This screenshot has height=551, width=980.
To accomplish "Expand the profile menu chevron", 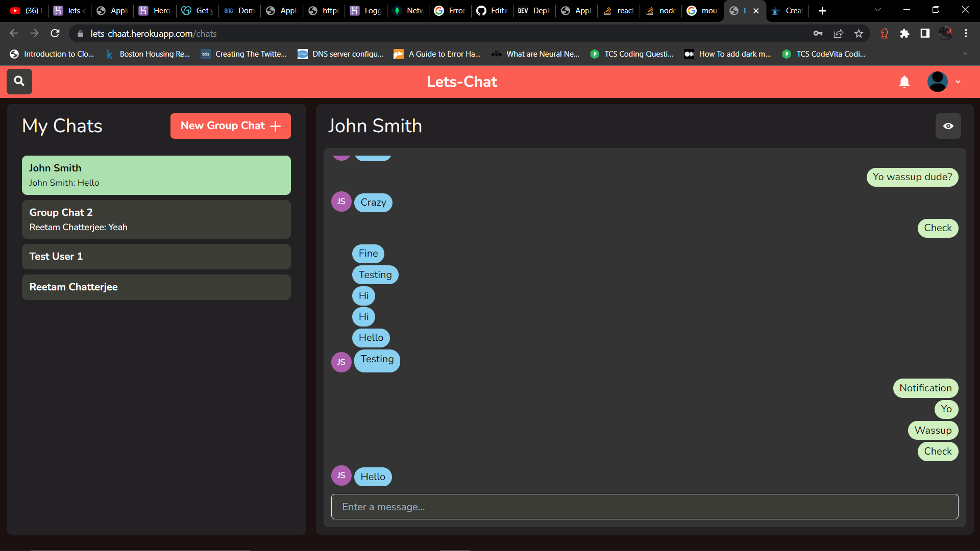I will pos(958,82).
